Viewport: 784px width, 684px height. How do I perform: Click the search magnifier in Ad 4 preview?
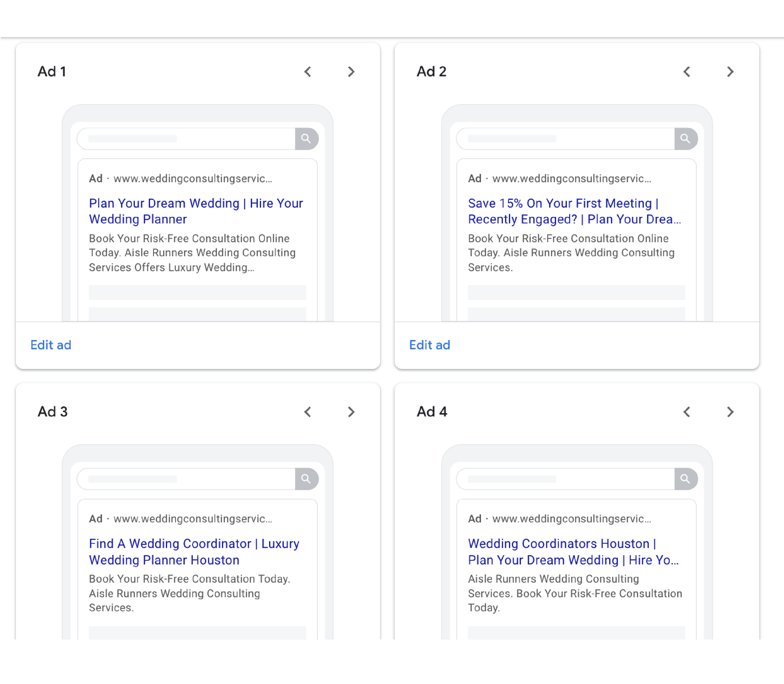click(x=686, y=479)
